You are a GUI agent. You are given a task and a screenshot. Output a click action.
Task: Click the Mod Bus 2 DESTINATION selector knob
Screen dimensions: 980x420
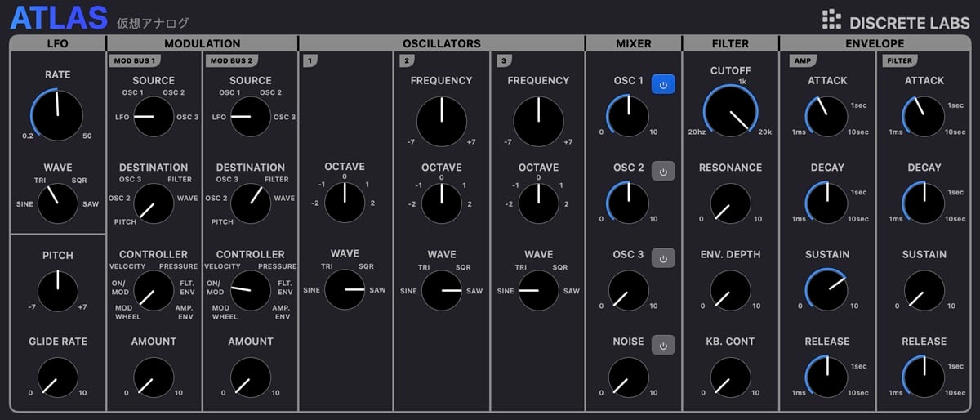pyautogui.click(x=251, y=203)
